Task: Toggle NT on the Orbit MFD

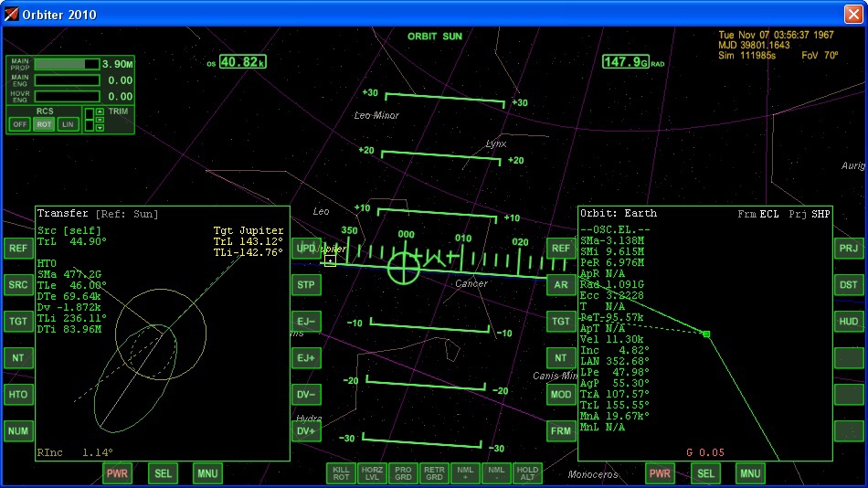Action: [x=561, y=358]
